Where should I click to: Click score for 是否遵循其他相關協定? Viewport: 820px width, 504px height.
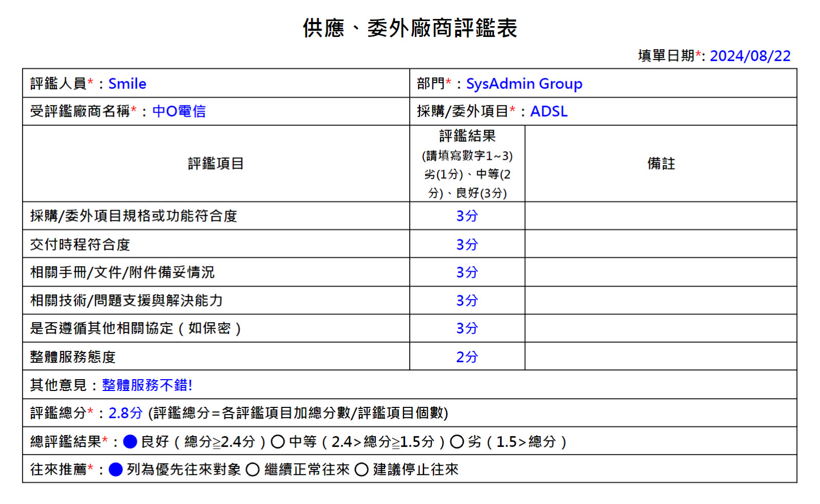pyautogui.click(x=467, y=328)
